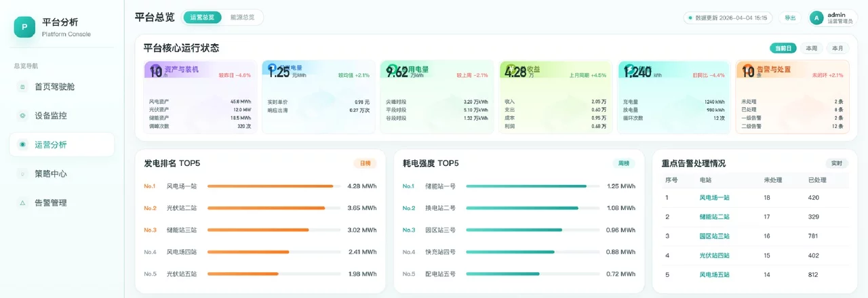Image resolution: width=868 pixels, height=298 pixels.
Task: Select the 运营总览 tab
Action: pos(202,18)
